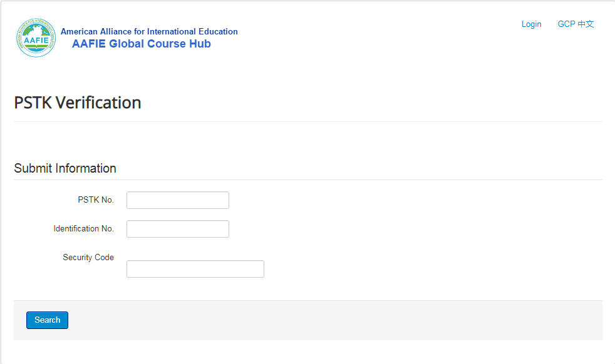The image size is (615, 364).
Task: Click the Security Code label
Action: pyautogui.click(x=88, y=258)
